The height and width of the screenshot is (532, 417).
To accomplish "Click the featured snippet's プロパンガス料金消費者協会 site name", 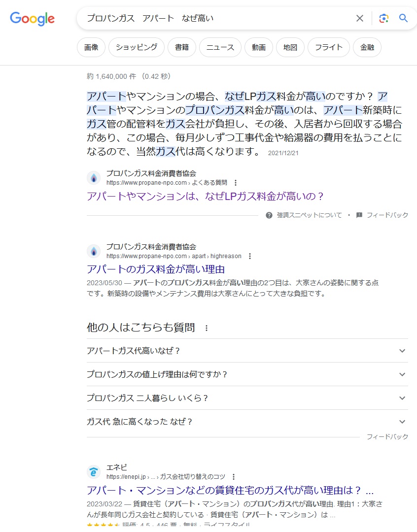I will (151, 173).
